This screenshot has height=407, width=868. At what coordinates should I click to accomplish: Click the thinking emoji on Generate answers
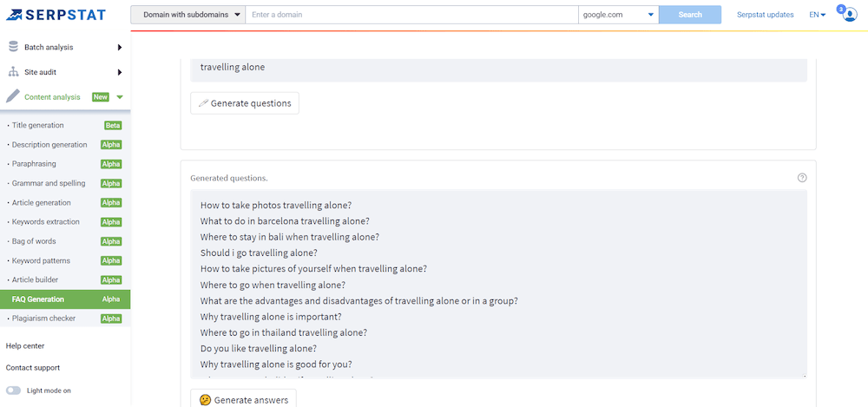(205, 400)
